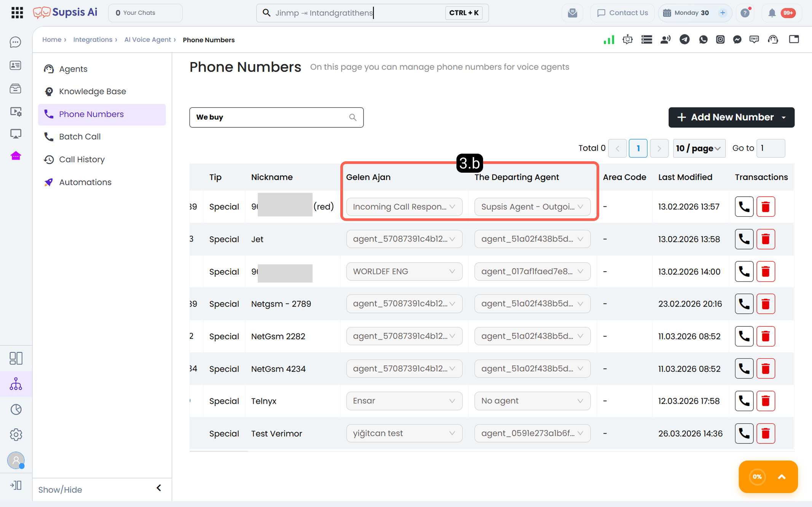Open the SMS channel icon
Viewport: 812px width, 507px height.
point(754,40)
